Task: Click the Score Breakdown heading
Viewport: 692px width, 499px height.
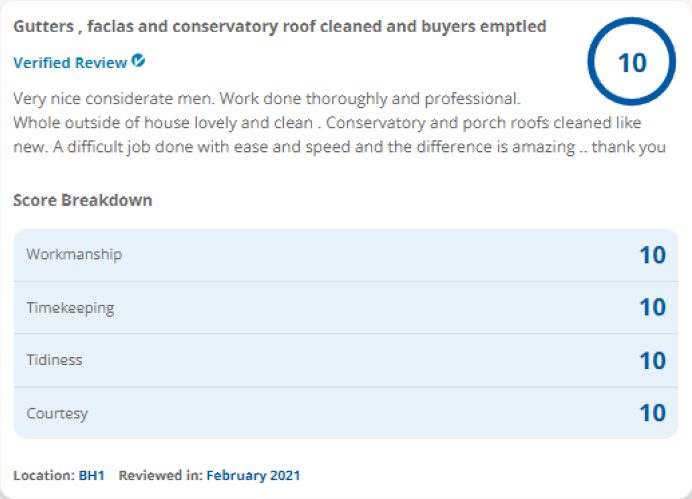Action: [x=83, y=200]
